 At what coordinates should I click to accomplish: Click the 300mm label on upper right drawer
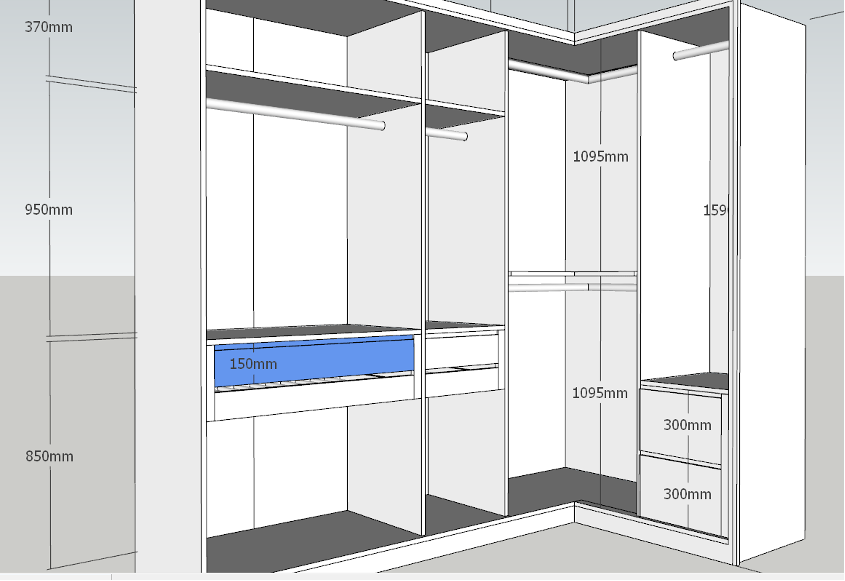click(x=687, y=425)
